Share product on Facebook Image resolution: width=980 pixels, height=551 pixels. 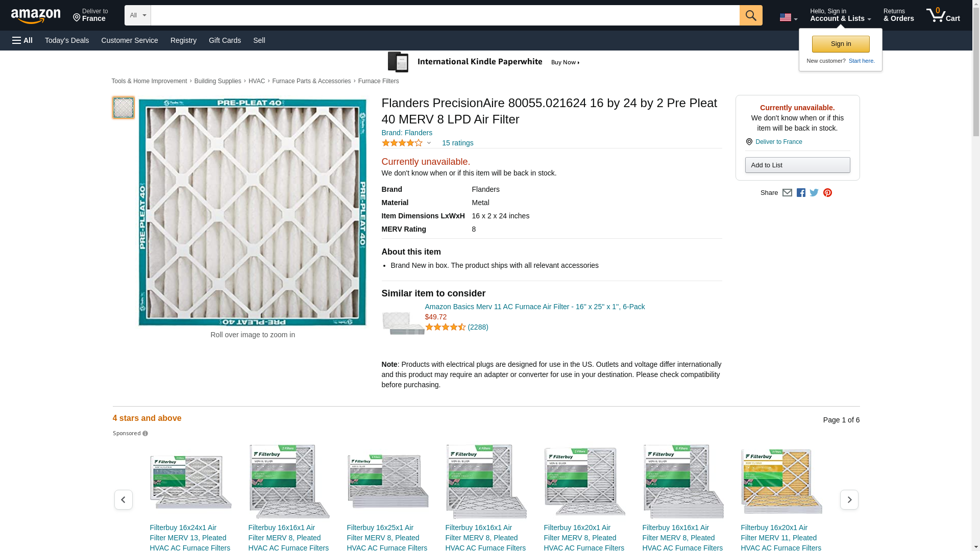click(x=801, y=193)
